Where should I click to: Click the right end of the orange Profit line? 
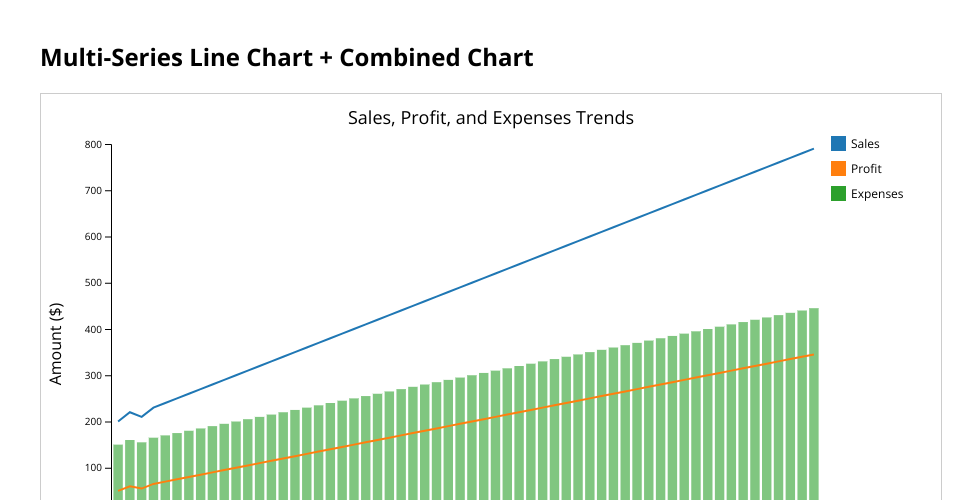813,354
